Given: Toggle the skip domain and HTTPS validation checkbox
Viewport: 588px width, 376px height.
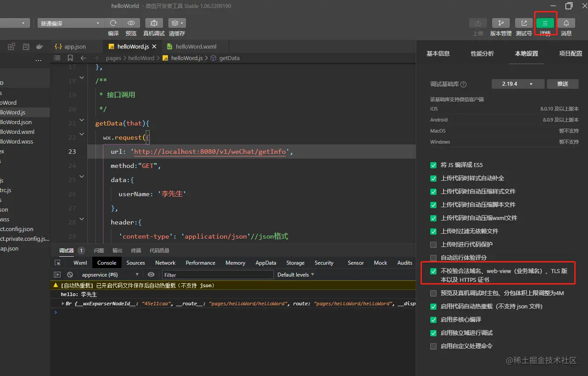Looking at the screenshot, I should [x=433, y=271].
